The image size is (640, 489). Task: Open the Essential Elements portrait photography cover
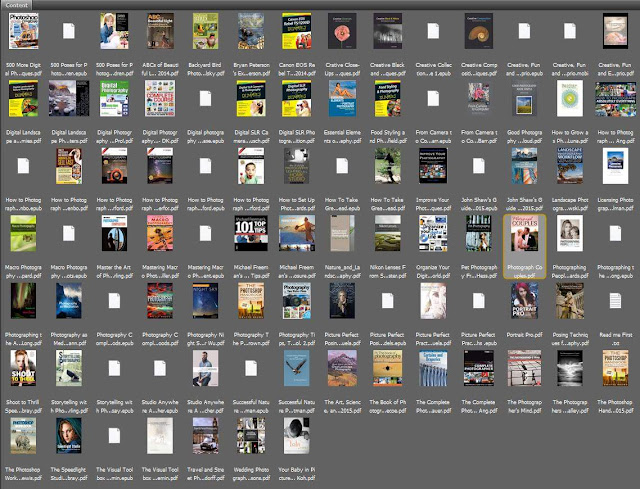pos(342,98)
